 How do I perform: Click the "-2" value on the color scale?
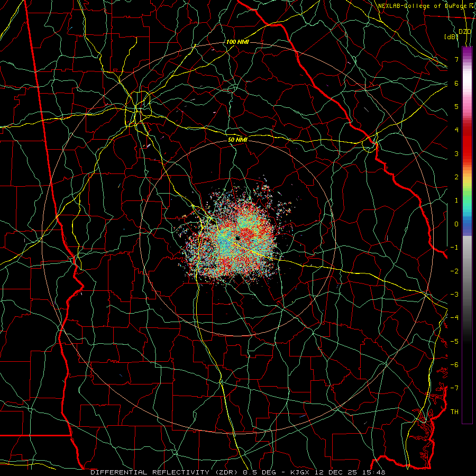pyautogui.click(x=454, y=271)
